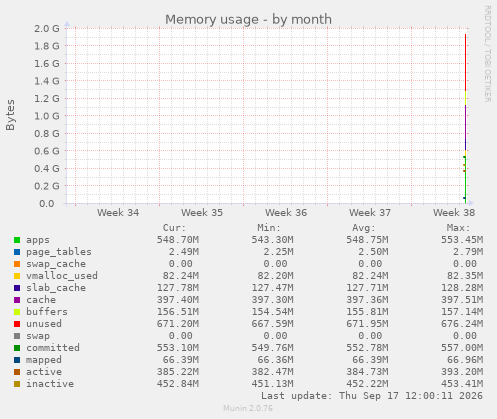Click the 'Week 37' axis label
This screenshot has width=497, height=419.
click(370, 213)
